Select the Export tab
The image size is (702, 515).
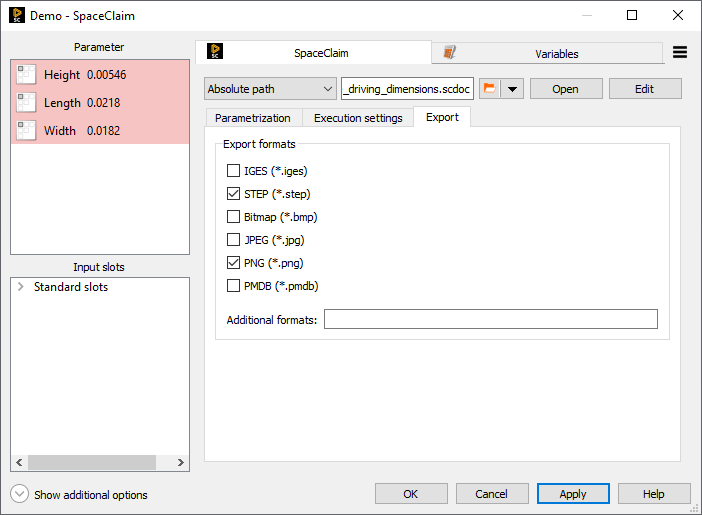coord(442,117)
